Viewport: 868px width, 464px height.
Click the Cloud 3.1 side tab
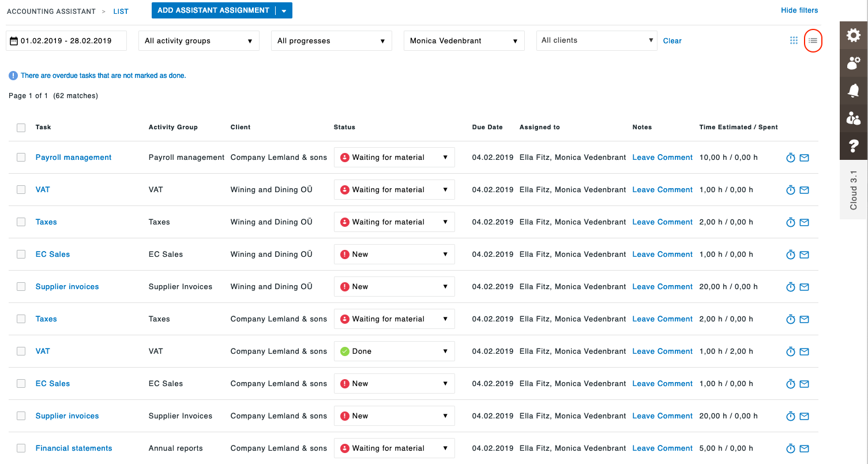(x=854, y=189)
